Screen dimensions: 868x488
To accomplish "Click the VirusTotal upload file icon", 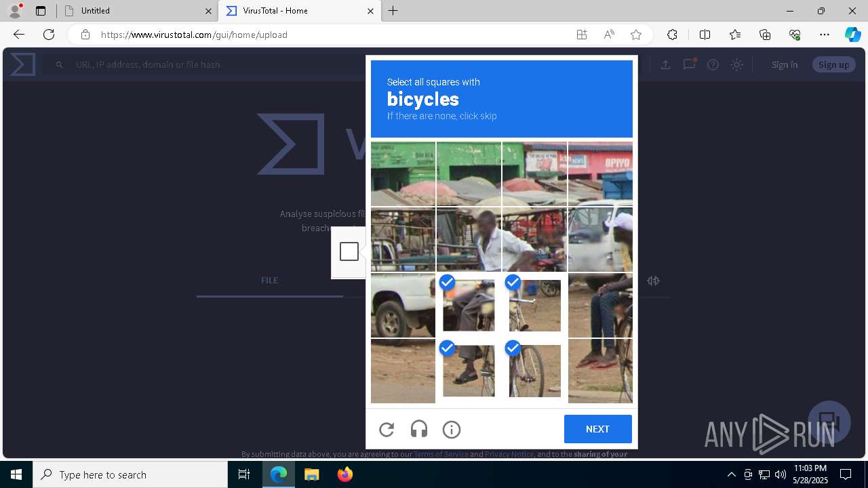I will pos(665,64).
